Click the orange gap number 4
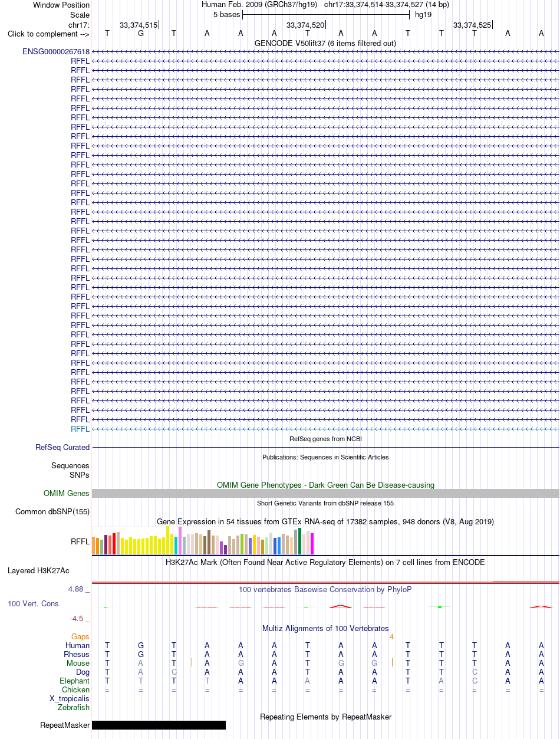This screenshot has width=560, height=739. (391, 637)
